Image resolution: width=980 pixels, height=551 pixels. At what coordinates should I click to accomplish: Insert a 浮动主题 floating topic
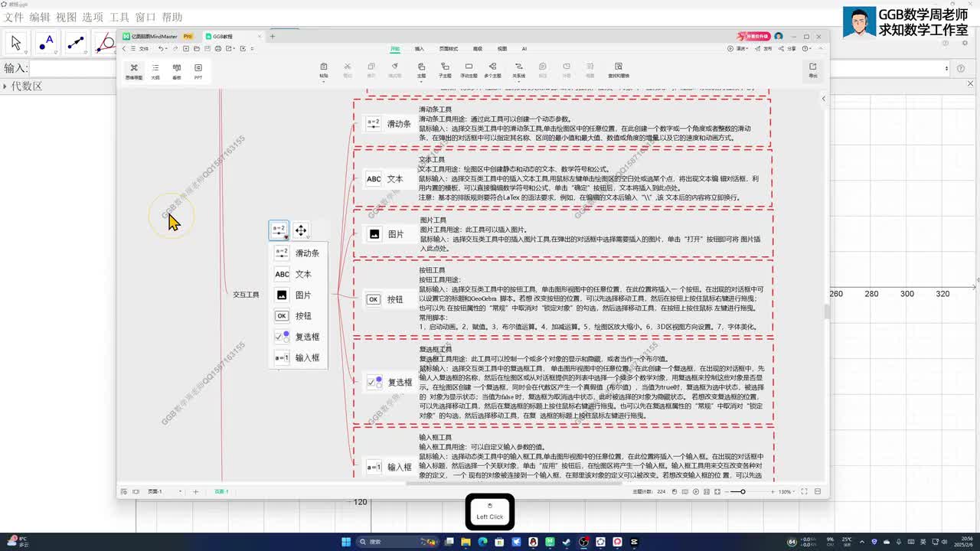click(x=469, y=70)
